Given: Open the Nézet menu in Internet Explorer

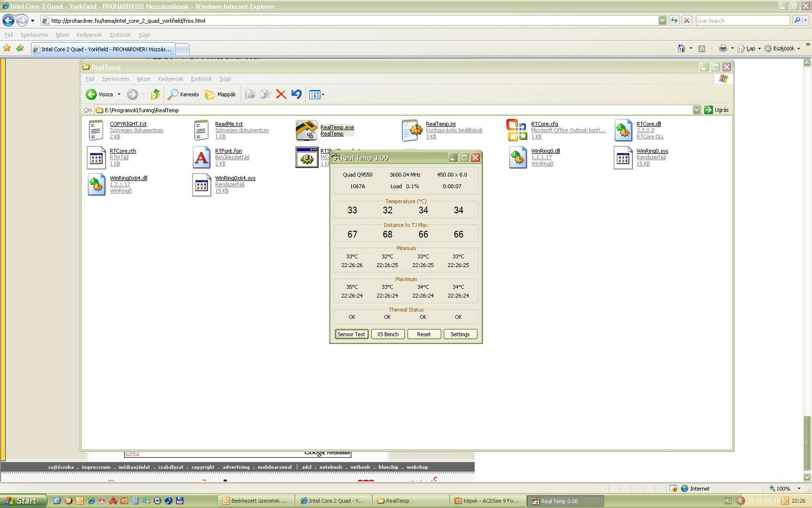Looking at the screenshot, I should (62, 35).
